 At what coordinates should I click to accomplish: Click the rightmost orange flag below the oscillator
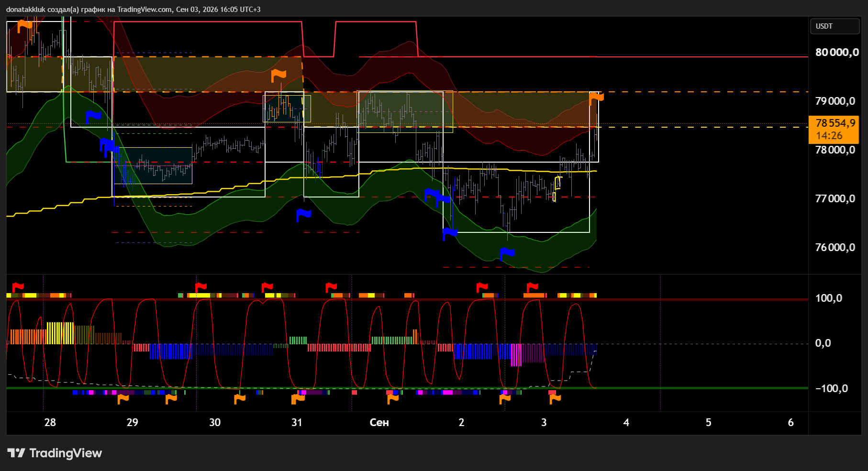(x=555, y=399)
